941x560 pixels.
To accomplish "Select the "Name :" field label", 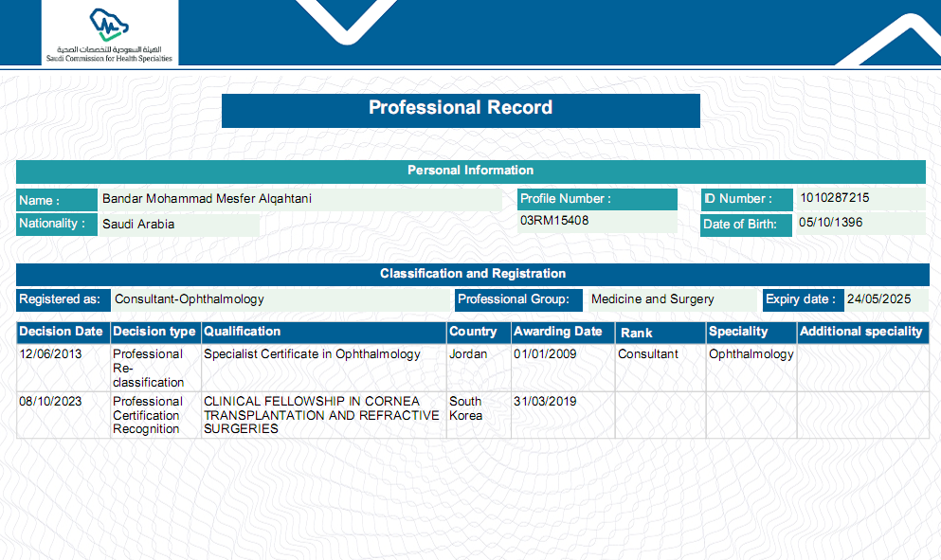I will point(57,201).
